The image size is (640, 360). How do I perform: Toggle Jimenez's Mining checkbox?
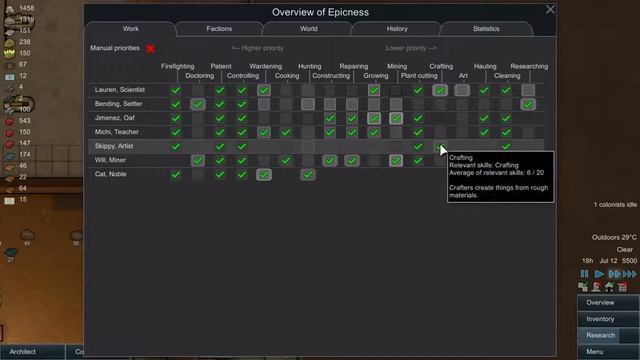point(396,118)
